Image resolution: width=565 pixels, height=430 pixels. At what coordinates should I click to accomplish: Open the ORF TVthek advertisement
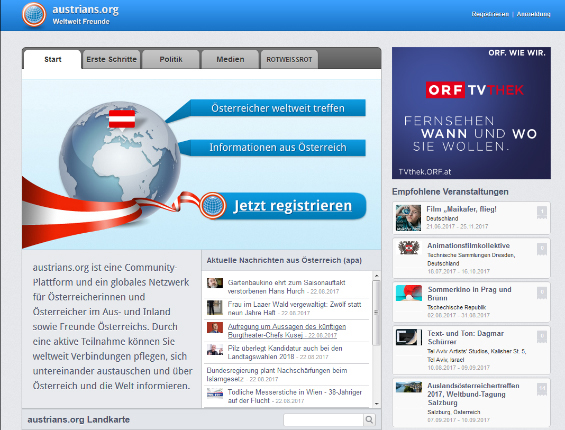tap(471, 113)
